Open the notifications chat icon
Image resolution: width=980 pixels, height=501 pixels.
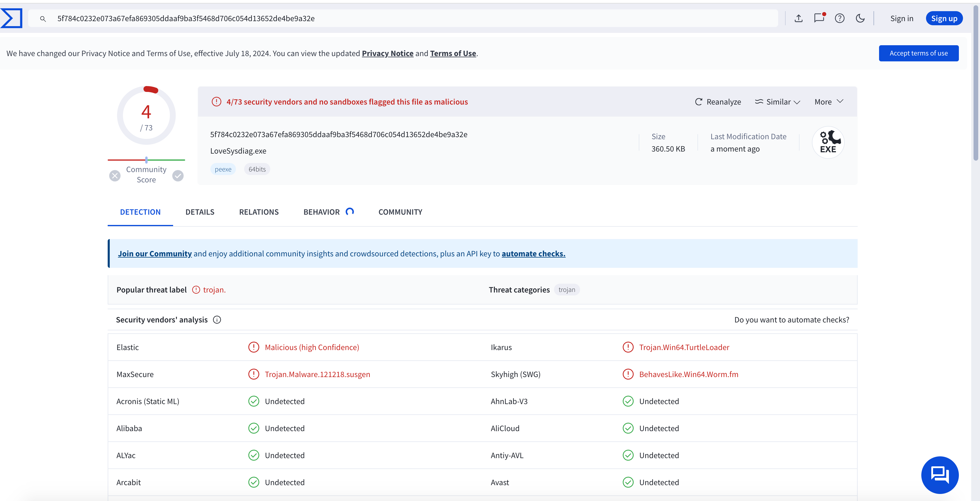click(819, 18)
